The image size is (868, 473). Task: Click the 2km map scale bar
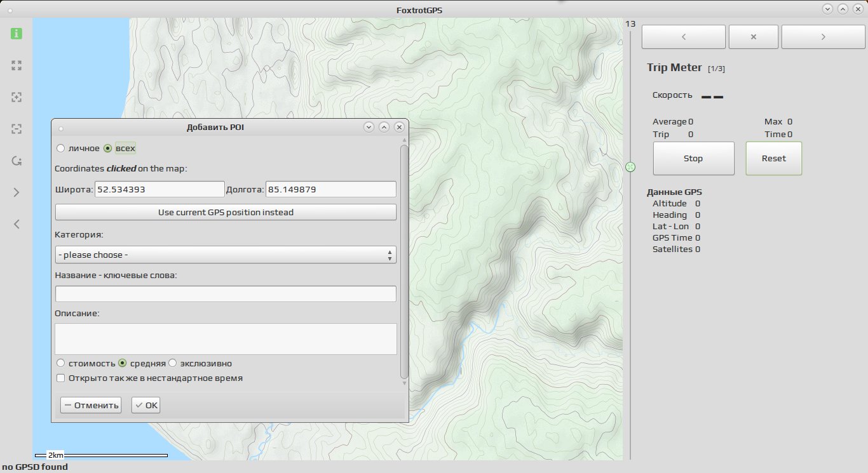click(x=101, y=455)
